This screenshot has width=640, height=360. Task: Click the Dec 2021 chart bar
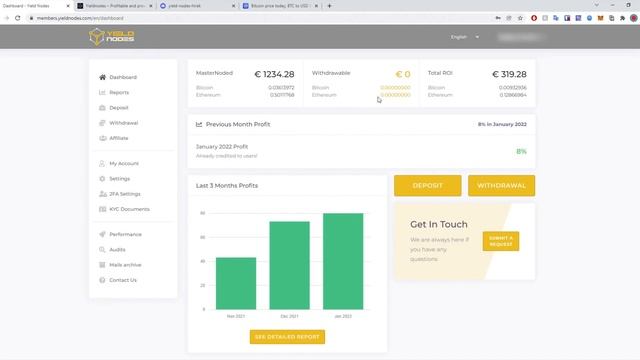pyautogui.click(x=289, y=265)
